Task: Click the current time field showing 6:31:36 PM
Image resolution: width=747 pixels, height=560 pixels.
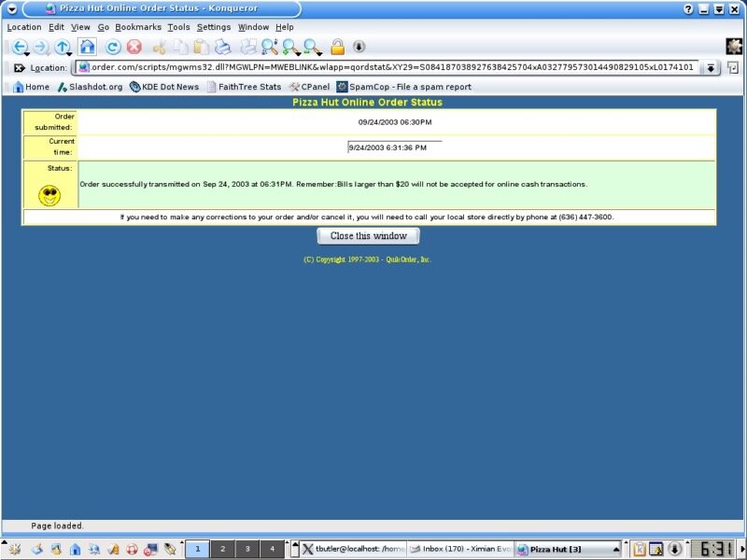Action: point(395,147)
